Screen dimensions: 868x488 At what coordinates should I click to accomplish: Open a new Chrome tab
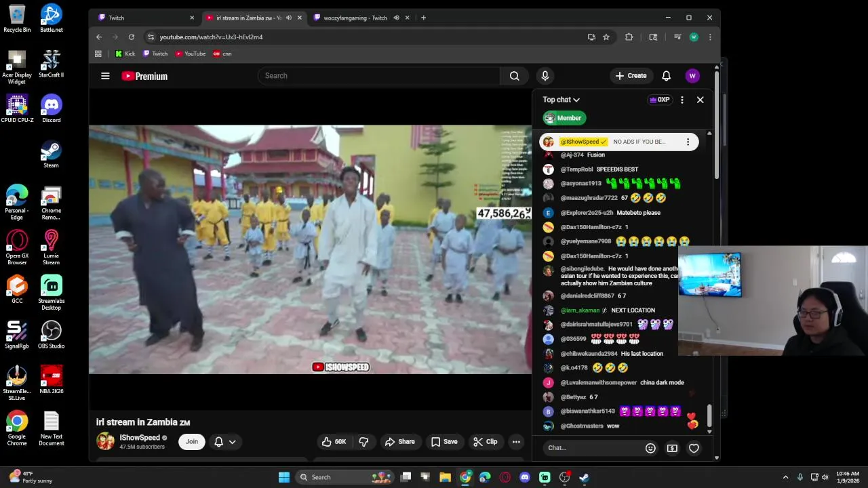(x=423, y=18)
